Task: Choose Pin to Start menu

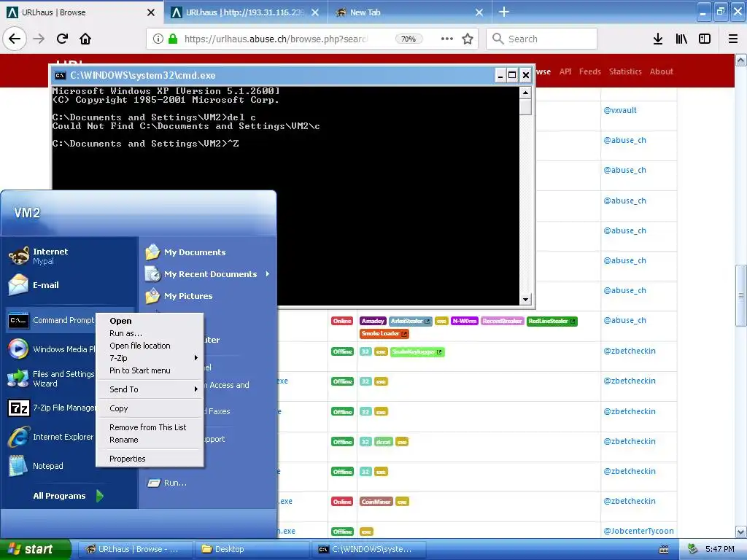Action: [x=150, y=370]
